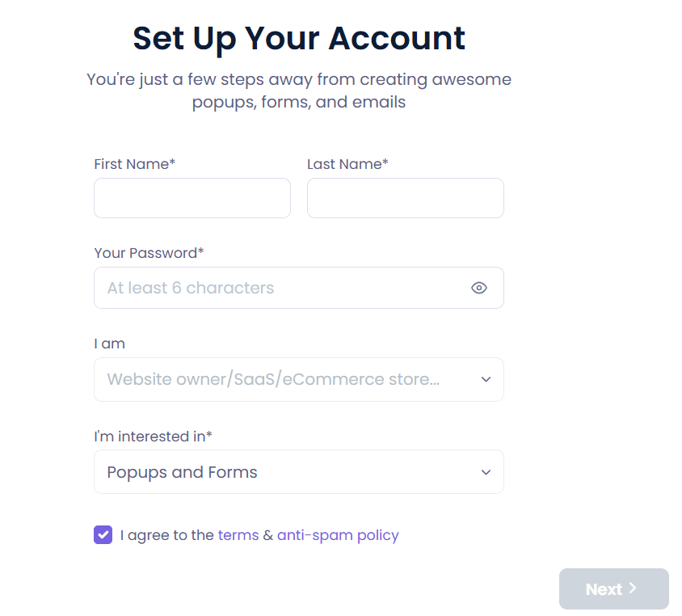Click the "First Name*" label
Viewport: 682px width, 616px height.
pos(134,164)
